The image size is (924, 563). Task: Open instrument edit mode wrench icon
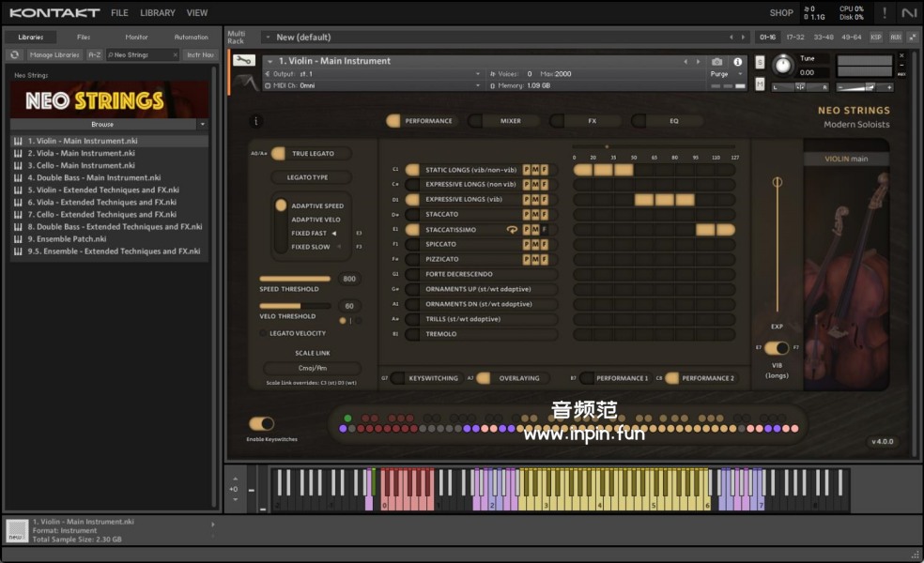(x=243, y=61)
